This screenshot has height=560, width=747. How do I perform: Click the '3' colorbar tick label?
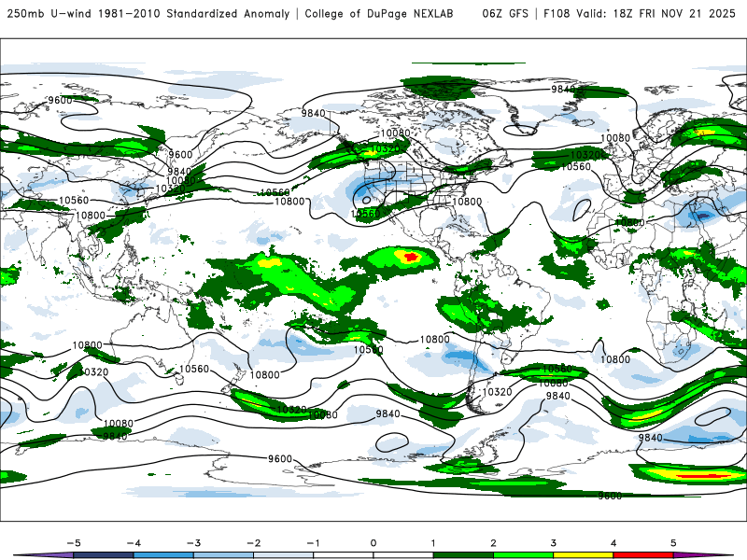pos(553,543)
